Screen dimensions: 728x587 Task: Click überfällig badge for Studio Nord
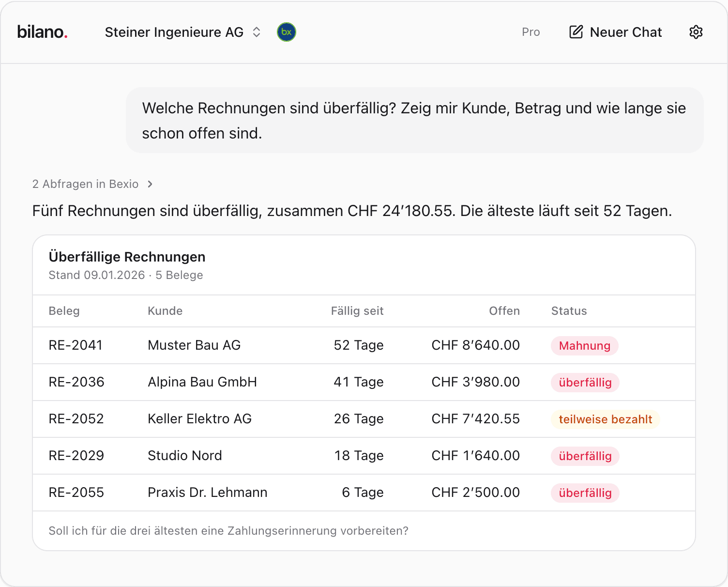pyautogui.click(x=585, y=456)
